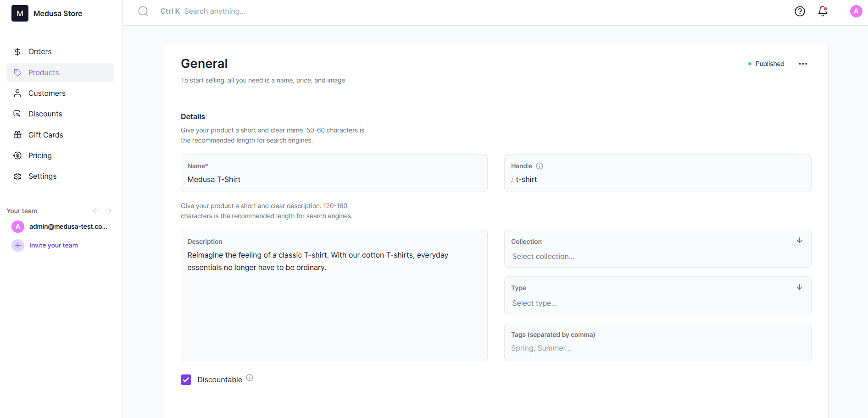Click Invite your team link
This screenshot has width=868, height=418.
pyautogui.click(x=53, y=246)
